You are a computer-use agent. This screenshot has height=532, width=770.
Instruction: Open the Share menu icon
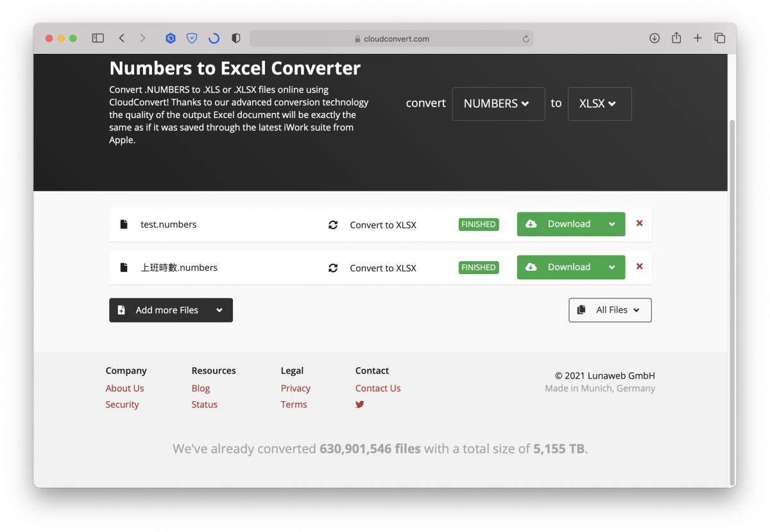pyautogui.click(x=676, y=38)
